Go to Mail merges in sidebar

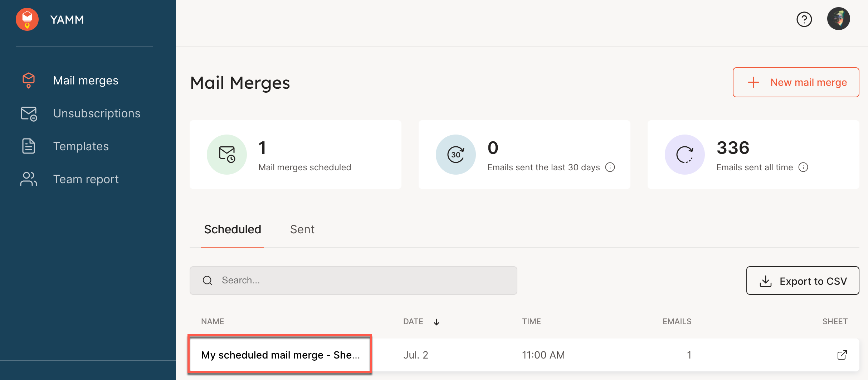pyautogui.click(x=86, y=81)
